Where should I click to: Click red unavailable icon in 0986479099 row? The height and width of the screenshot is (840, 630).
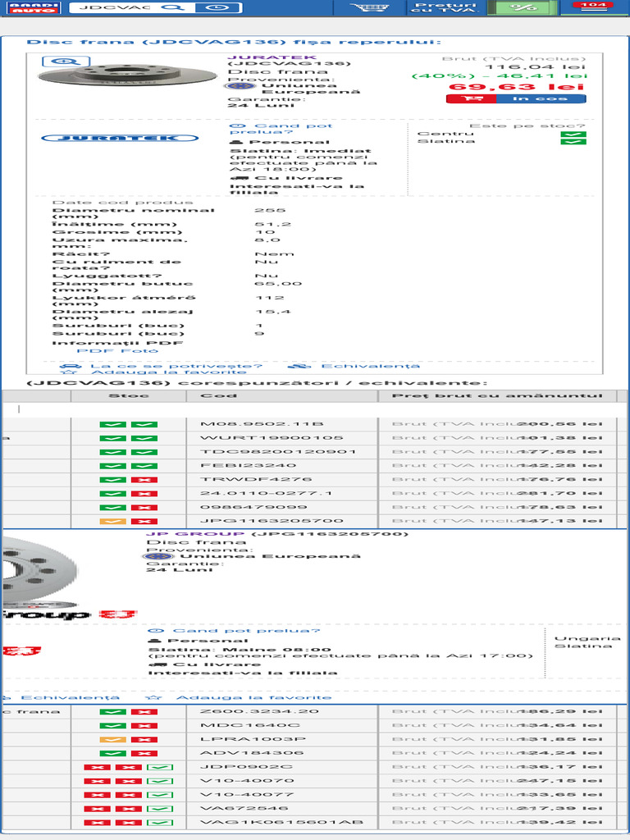pyautogui.click(x=144, y=507)
